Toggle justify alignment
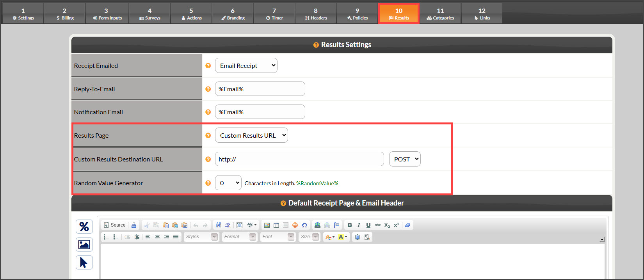The image size is (644, 280). [176, 237]
